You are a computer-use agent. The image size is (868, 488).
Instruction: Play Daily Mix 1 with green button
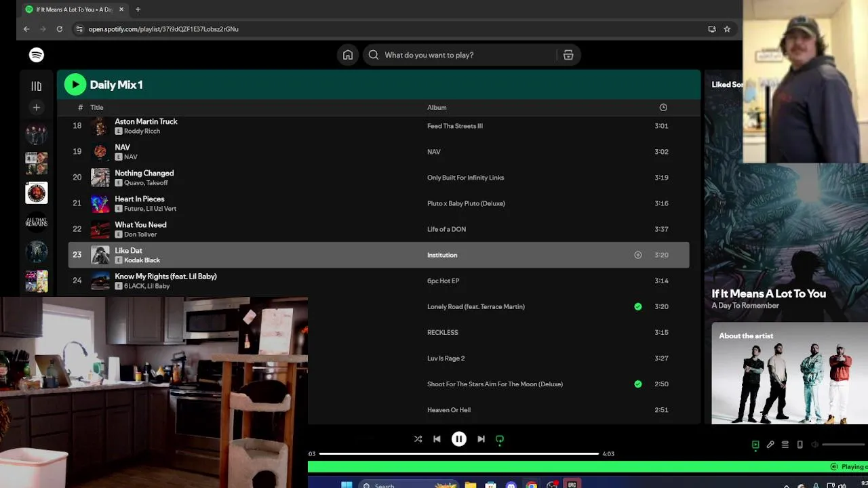pyautogui.click(x=75, y=85)
